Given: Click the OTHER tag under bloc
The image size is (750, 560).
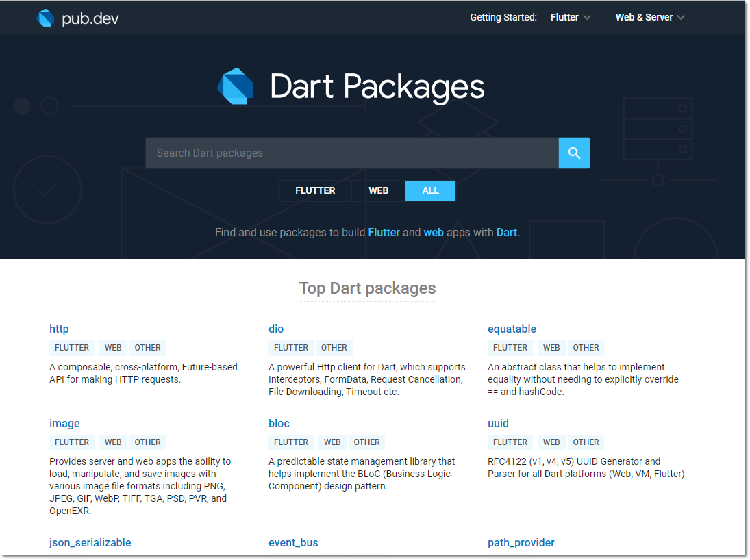Looking at the screenshot, I should [x=366, y=442].
